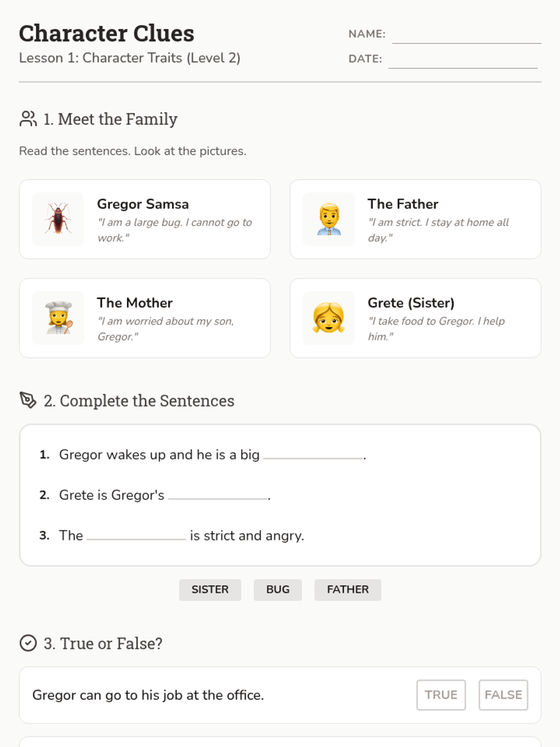This screenshot has width=560, height=747.
Task: Click the Grete (Sister) card heading
Action: (411, 303)
